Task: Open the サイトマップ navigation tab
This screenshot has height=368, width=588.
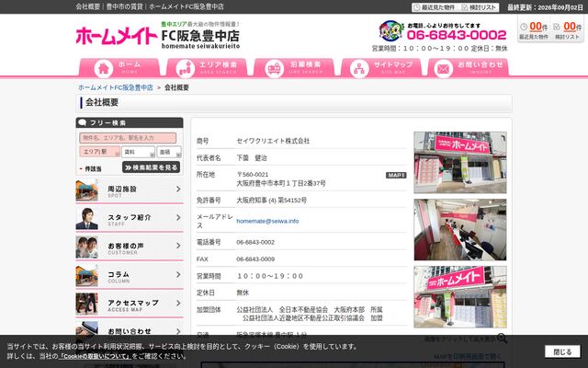Action: click(381, 67)
